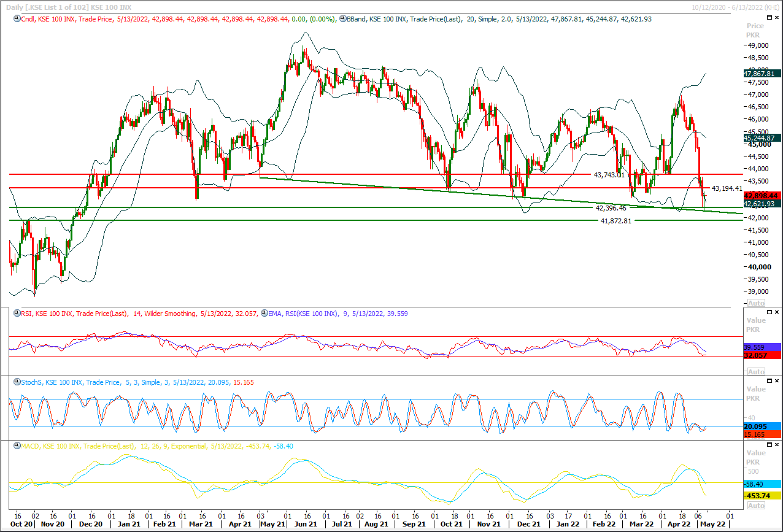Screen dimensions: 783x532
Task: Select the 43,194.41 resistance line label
Action: 727,188
